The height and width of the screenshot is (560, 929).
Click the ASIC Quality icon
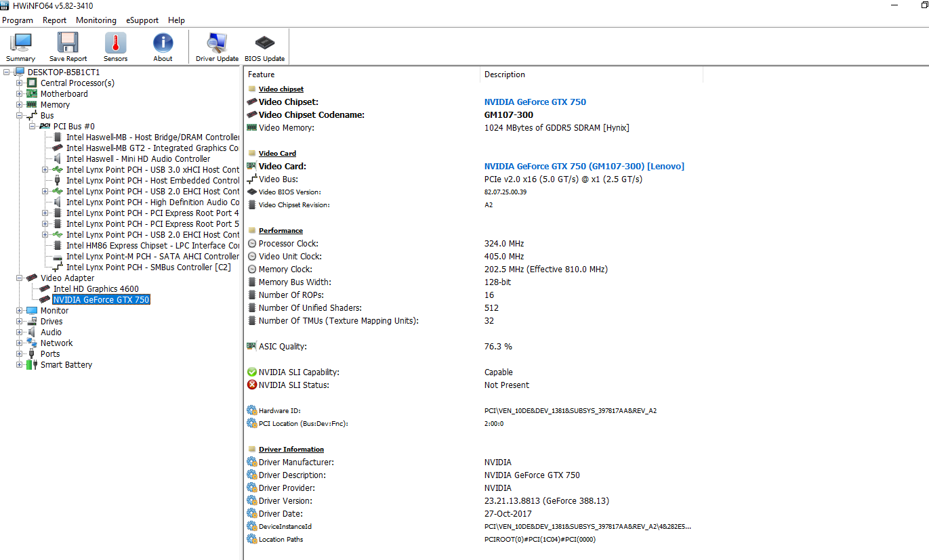click(x=252, y=346)
